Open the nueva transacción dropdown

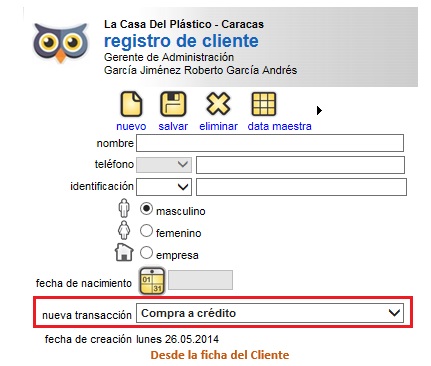pos(270,313)
